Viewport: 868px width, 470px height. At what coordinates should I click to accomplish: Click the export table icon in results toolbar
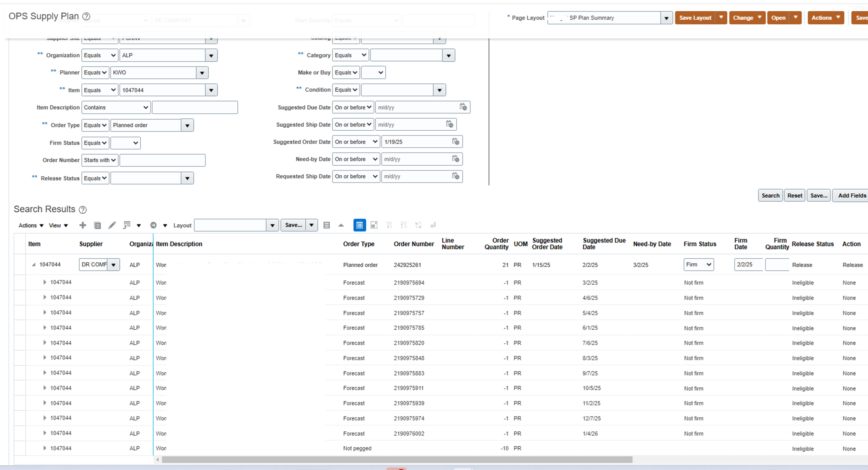point(127,225)
